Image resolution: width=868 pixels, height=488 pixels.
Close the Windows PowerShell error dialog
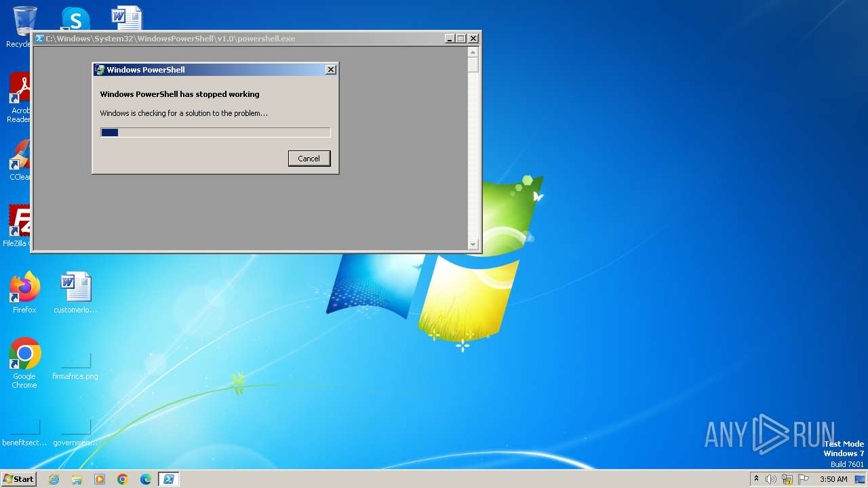click(330, 70)
